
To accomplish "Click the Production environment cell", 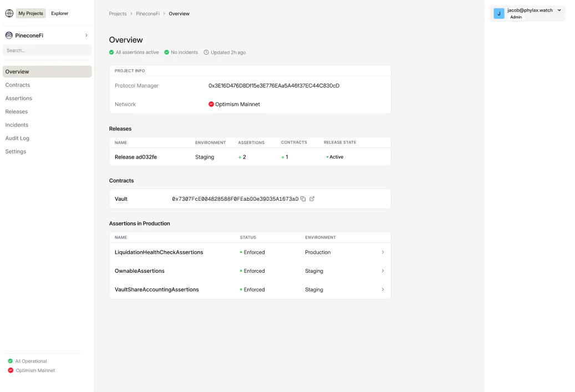I will 318,252.
